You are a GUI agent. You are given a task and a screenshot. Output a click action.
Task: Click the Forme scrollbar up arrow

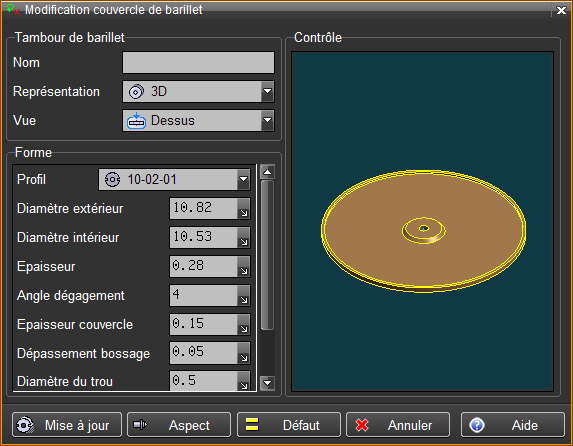[267, 172]
